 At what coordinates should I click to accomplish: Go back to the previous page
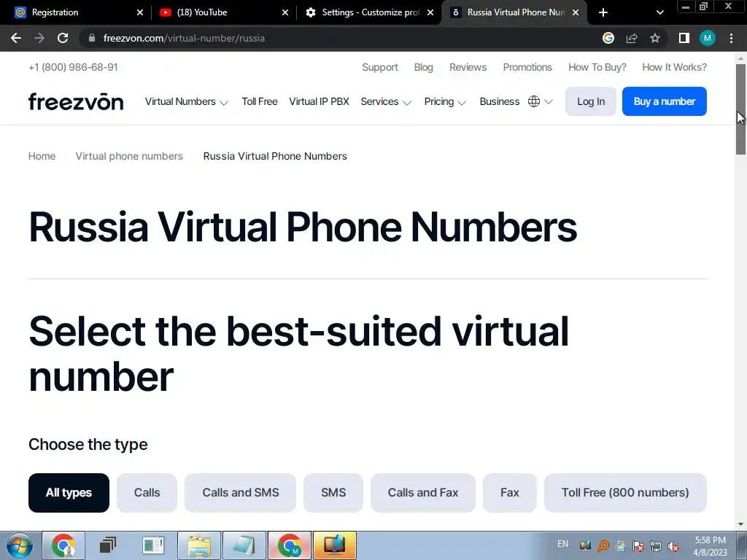click(16, 38)
